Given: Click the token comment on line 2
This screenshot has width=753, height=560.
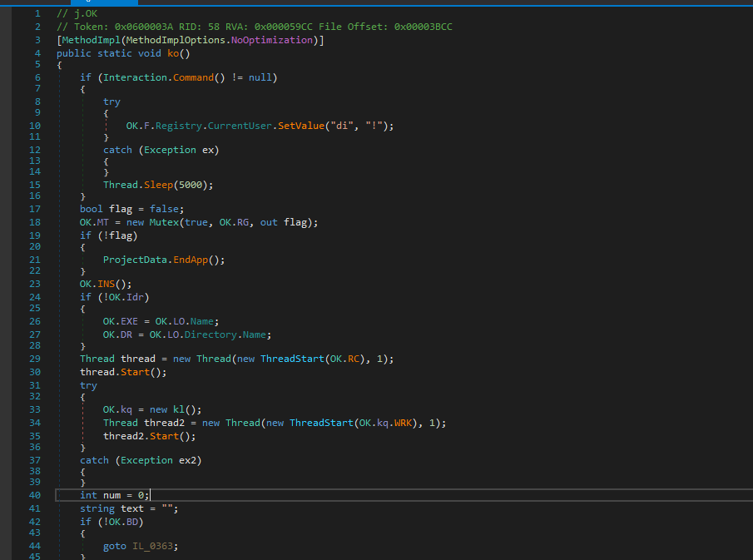Looking at the screenshot, I should pyautogui.click(x=255, y=27).
